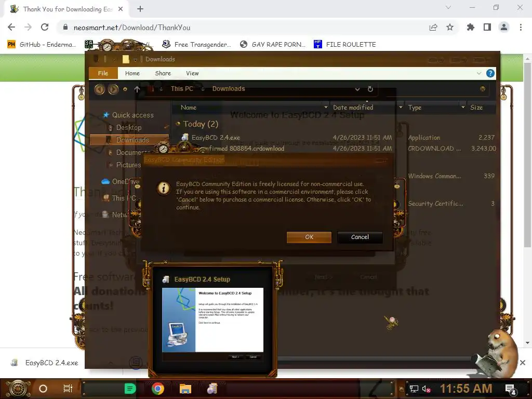Screen dimensions: 532x399
Task: Select the Unconfirmed 808854.crdownload file
Action: coord(244,149)
